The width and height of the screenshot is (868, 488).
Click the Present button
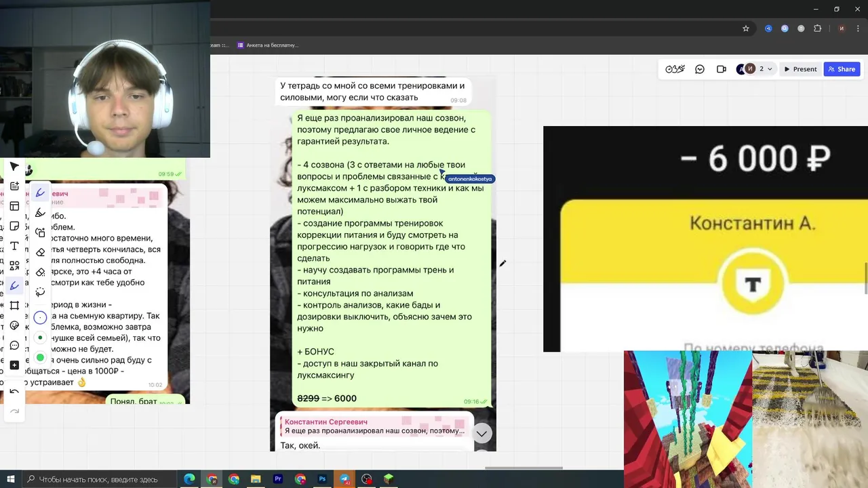point(800,69)
